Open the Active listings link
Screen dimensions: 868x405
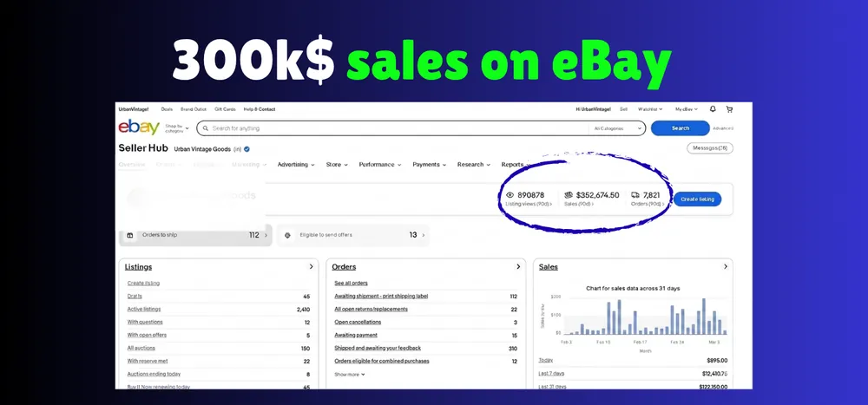coord(144,310)
